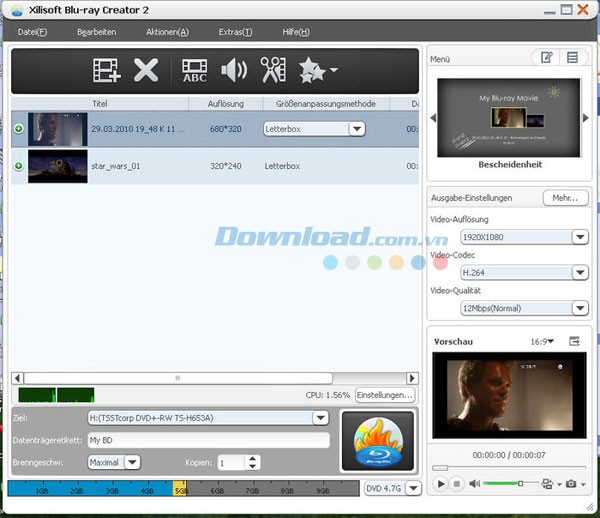Open Letterbox dropdown in first row
The image size is (600, 518).
357,129
